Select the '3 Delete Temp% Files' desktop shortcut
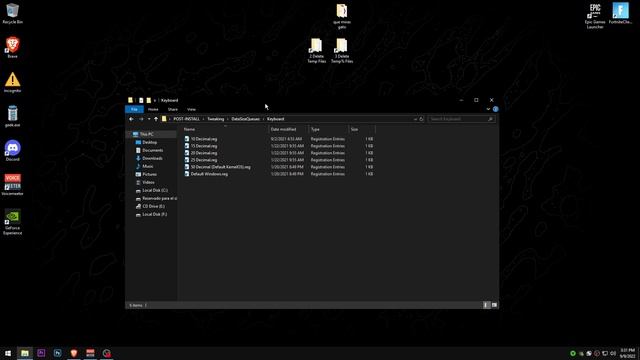Screen dimensions: 640x360 coord(342,51)
